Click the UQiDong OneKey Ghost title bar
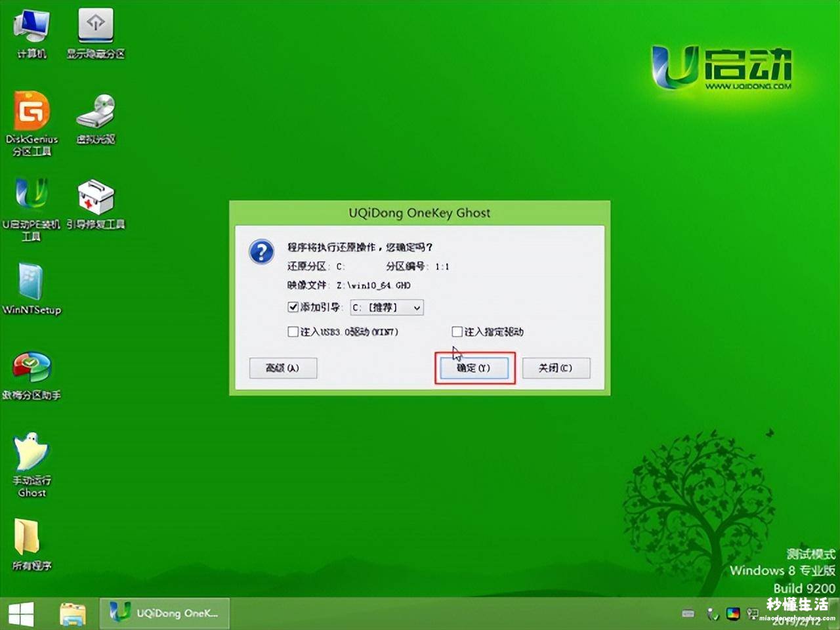Screen dimensions: 840x630 tap(419, 213)
